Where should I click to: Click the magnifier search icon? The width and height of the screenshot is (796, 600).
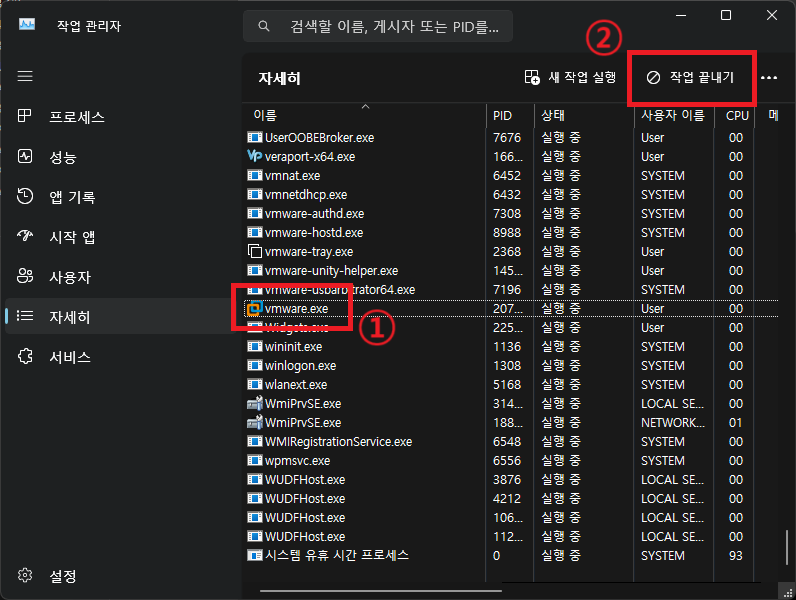[263, 26]
